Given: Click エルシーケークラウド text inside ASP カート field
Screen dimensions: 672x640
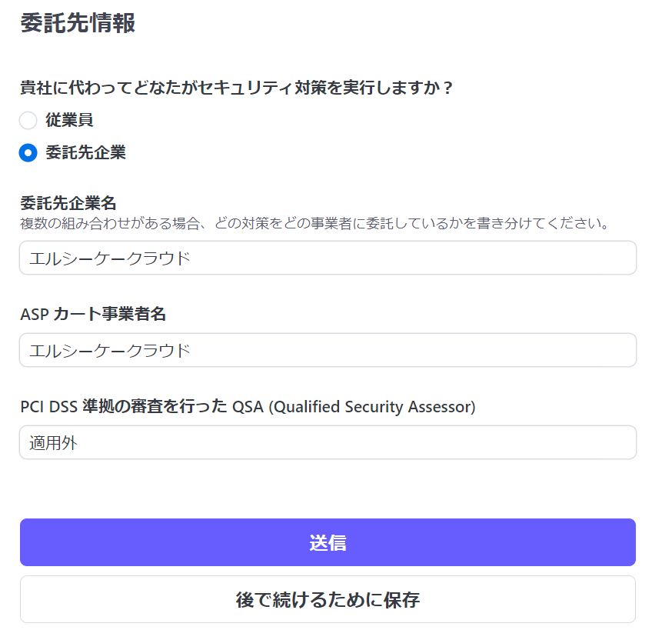Looking at the screenshot, I should tap(109, 351).
